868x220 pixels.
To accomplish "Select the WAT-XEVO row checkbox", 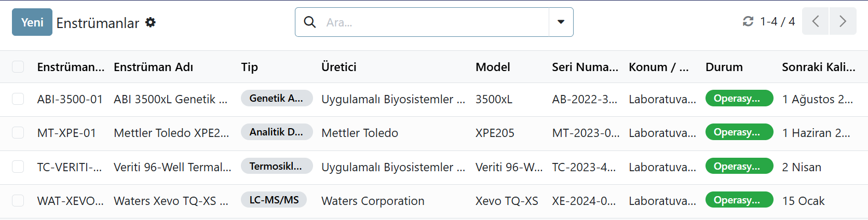I will coord(18,201).
